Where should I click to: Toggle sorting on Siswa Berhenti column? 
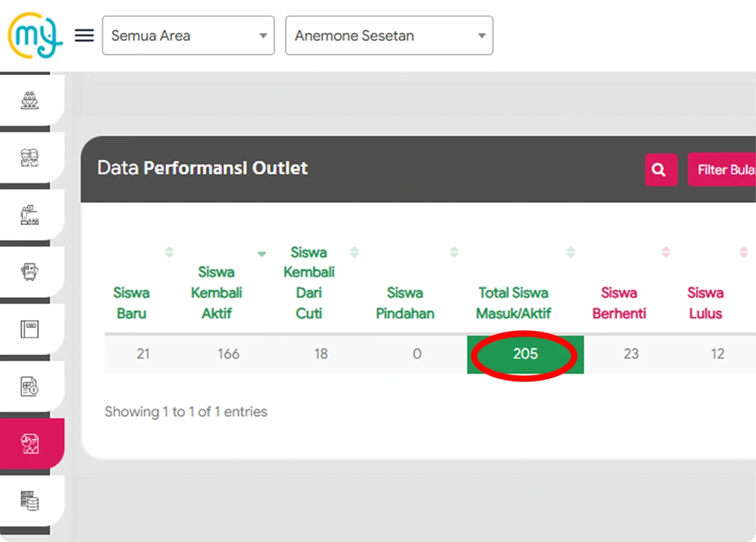666,252
